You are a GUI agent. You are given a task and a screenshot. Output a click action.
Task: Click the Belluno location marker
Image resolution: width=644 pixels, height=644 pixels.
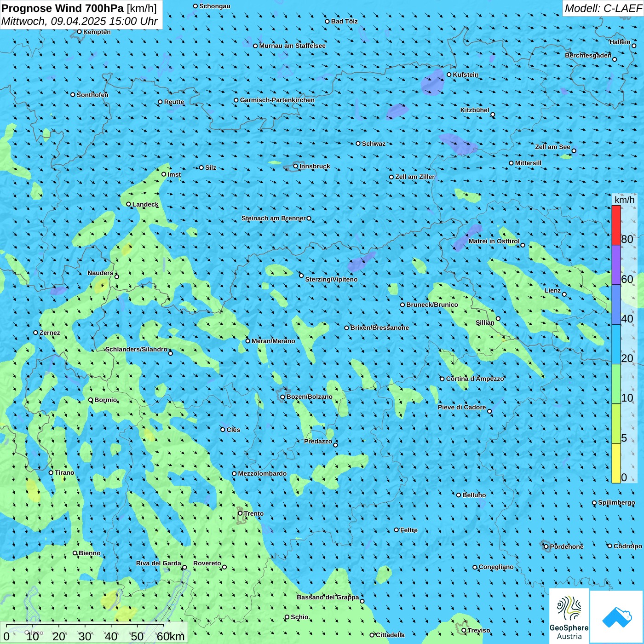[x=459, y=495]
